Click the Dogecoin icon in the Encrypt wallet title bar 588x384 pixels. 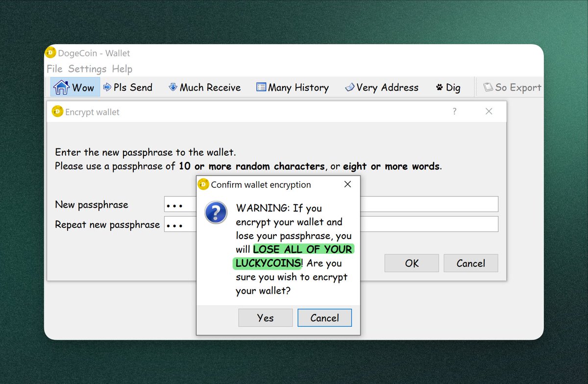pyautogui.click(x=58, y=112)
